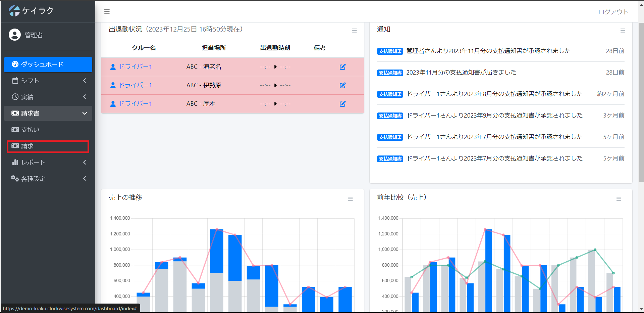Expand the シフト menu chevron
Screen dimensions: 644x313
click(x=85, y=81)
